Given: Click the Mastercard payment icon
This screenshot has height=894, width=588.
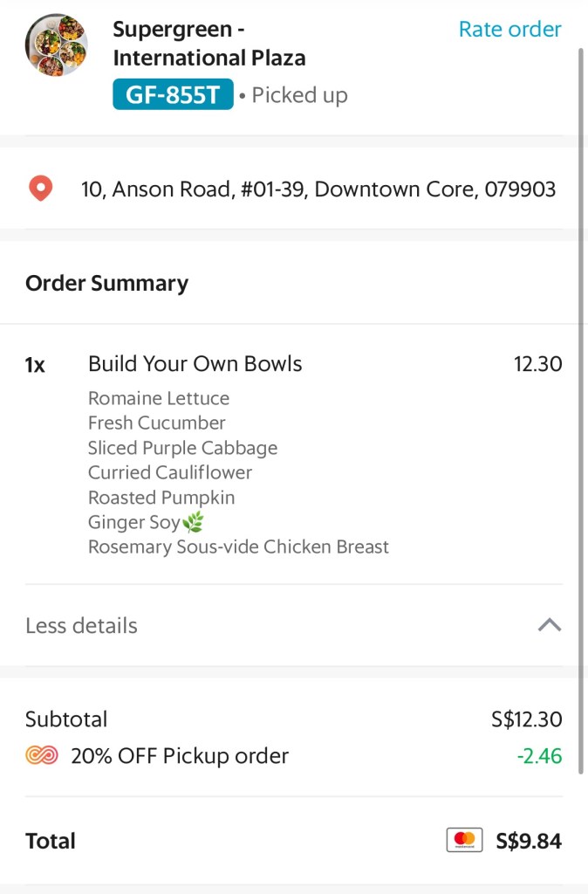Looking at the screenshot, I should 464,840.
